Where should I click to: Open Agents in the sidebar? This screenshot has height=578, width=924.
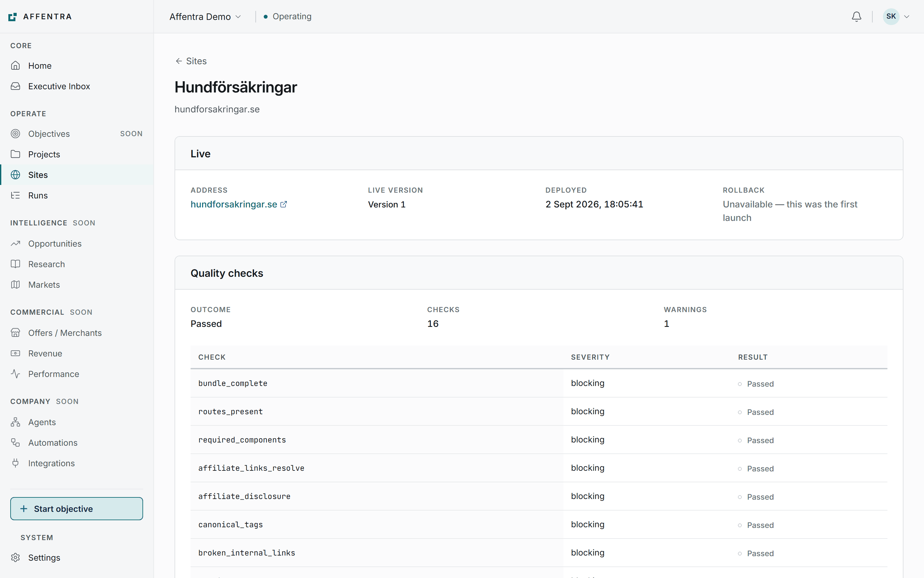(x=77, y=422)
